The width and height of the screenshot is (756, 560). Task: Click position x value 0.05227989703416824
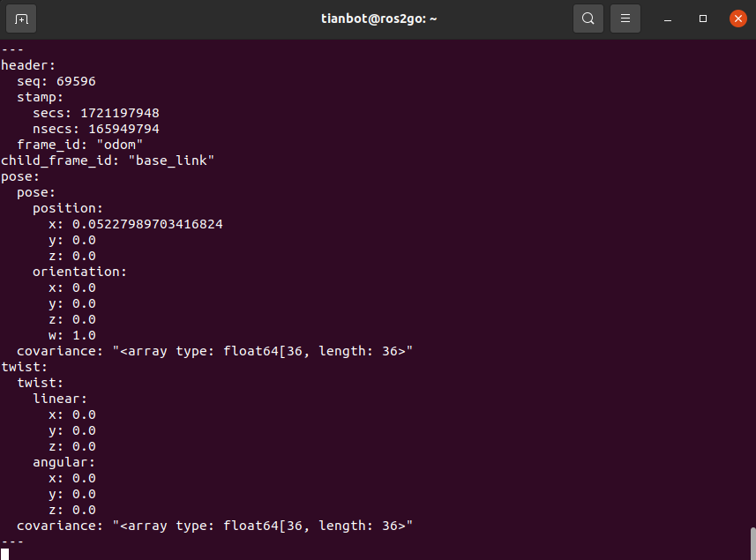pyautogui.click(x=147, y=224)
